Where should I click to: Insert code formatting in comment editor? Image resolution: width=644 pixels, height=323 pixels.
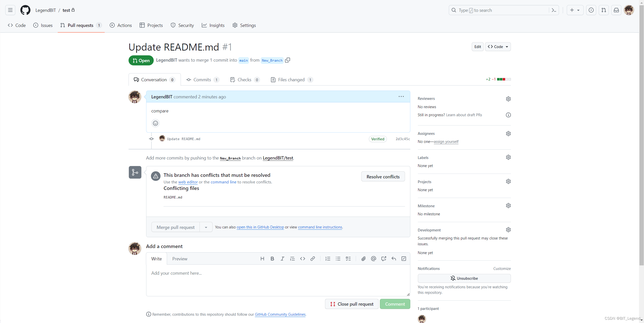(303, 259)
